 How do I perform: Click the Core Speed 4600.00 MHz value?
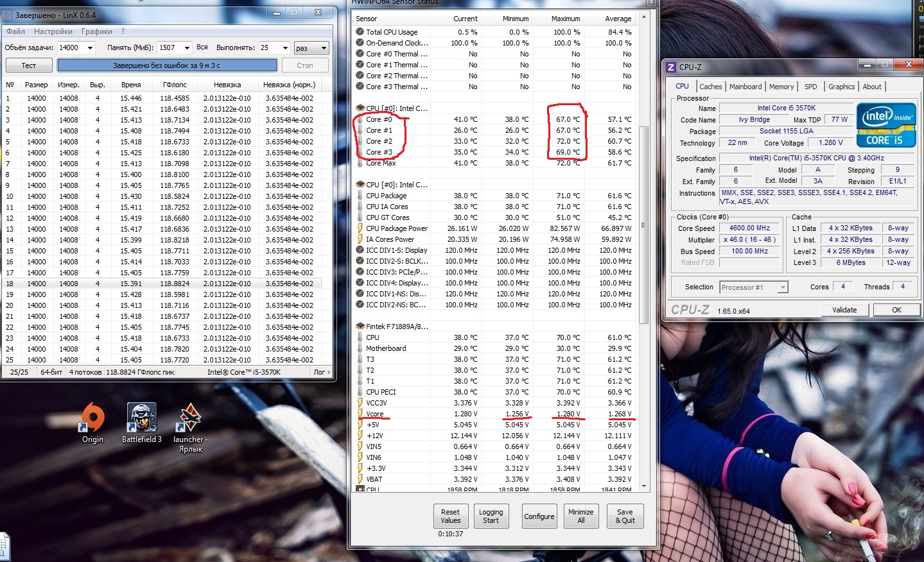tap(749, 228)
